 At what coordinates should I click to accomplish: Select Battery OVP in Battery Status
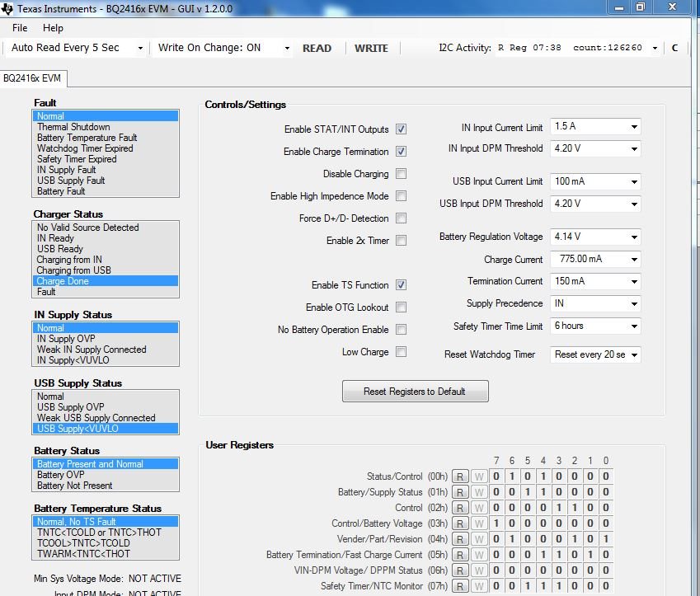coord(106,475)
